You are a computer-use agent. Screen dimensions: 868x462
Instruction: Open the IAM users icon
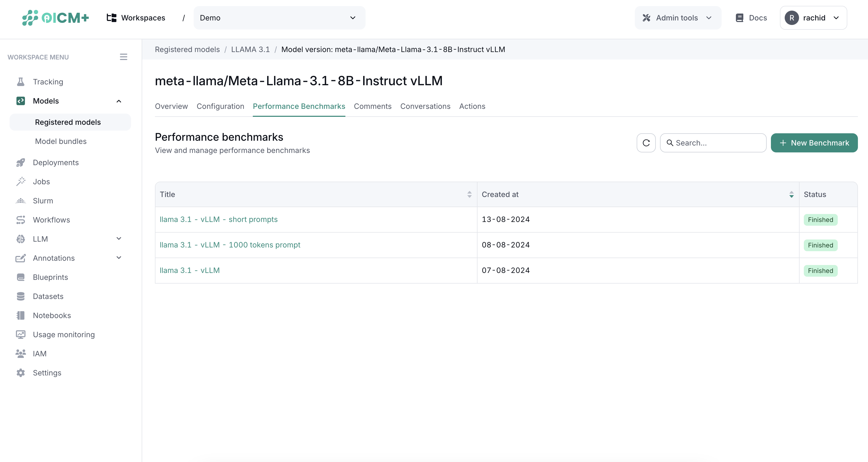(x=20, y=354)
